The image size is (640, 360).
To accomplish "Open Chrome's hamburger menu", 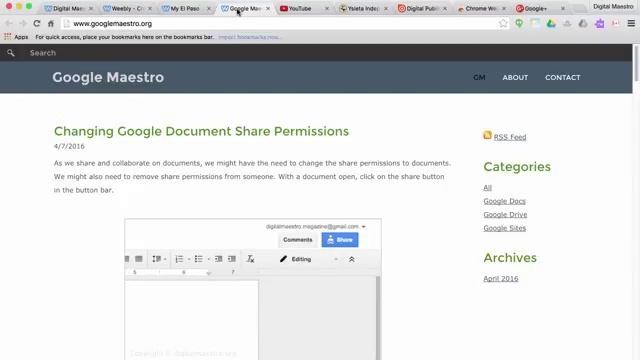I will click(x=631, y=23).
